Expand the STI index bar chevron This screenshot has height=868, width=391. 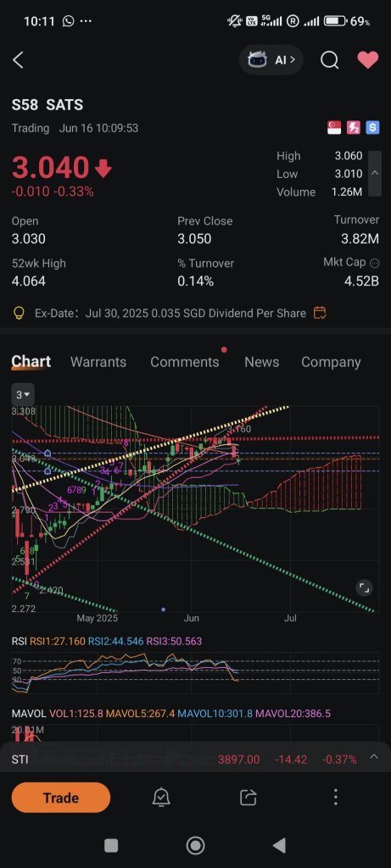(374, 757)
